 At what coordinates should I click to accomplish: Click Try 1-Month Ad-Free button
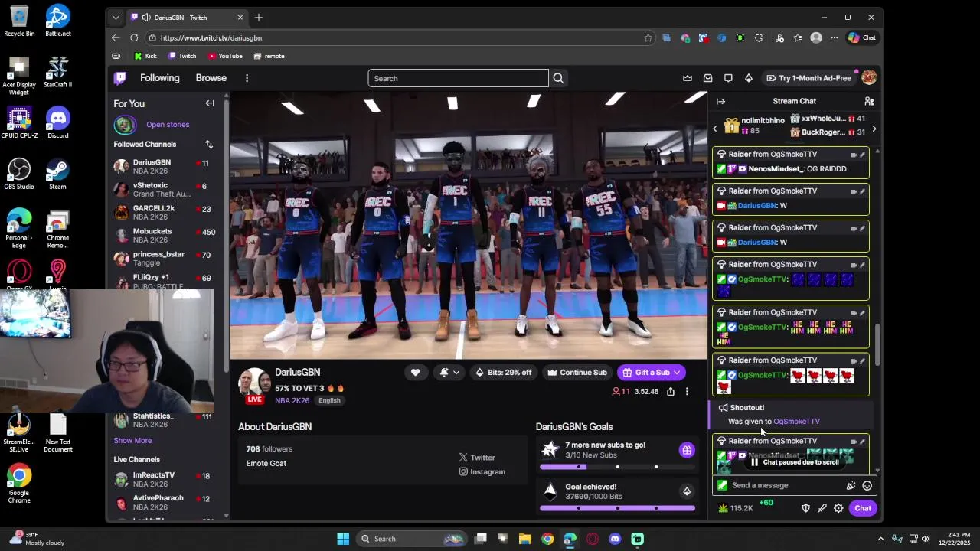click(x=808, y=78)
